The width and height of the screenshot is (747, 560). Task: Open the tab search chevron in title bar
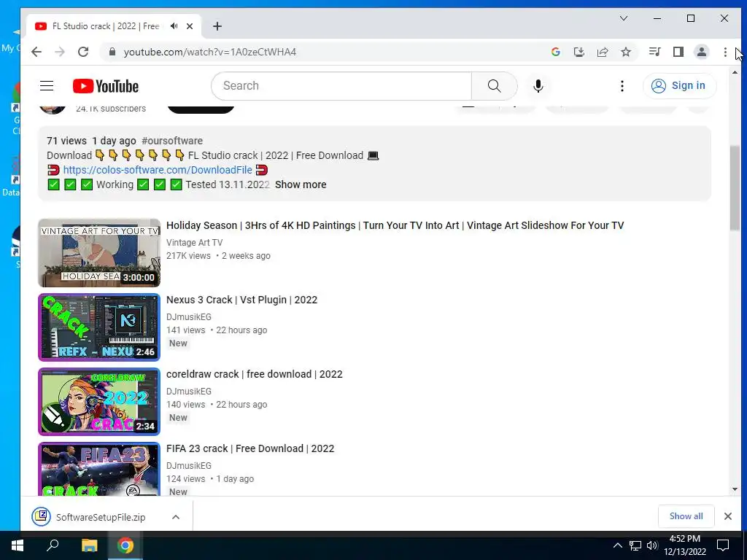tap(624, 18)
